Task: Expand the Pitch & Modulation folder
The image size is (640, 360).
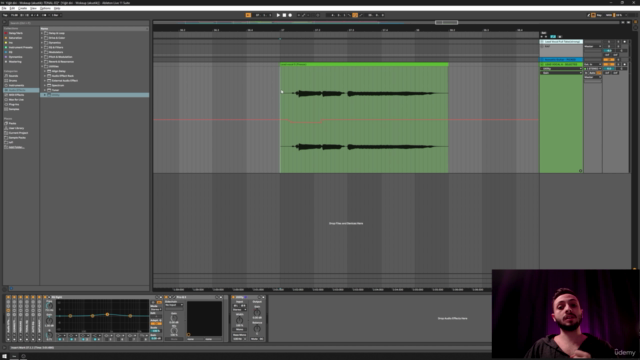Action: (42, 57)
